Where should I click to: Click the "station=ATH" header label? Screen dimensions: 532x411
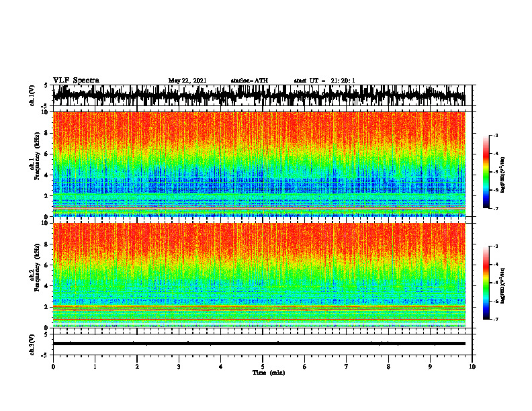pyautogui.click(x=249, y=81)
